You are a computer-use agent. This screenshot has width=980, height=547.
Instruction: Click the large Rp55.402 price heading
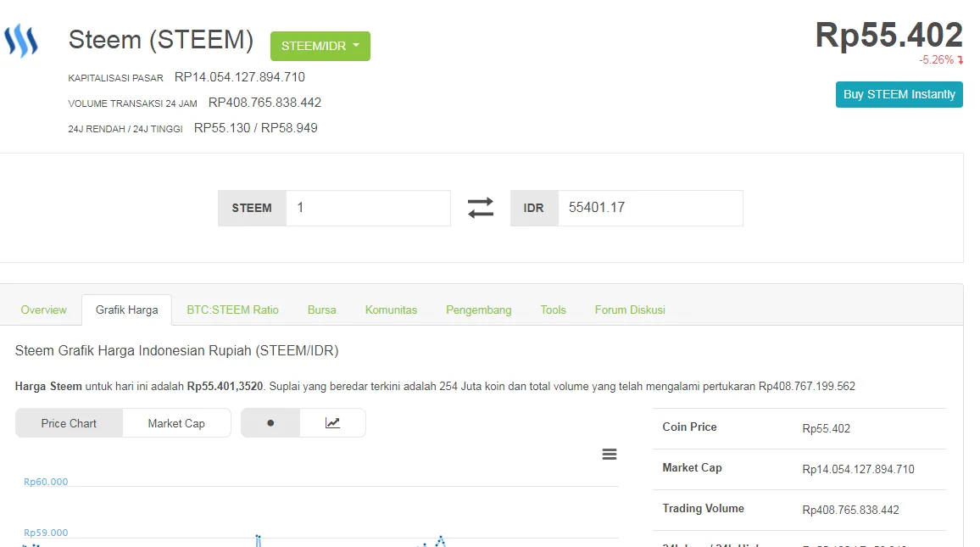click(x=888, y=35)
